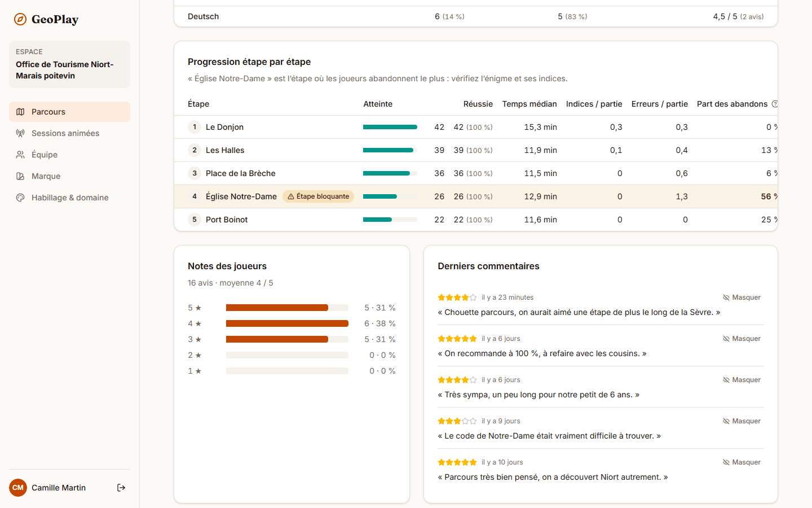Hide the three-star comment from 9 days ago
Image resolution: width=812 pixels, height=508 pixels.
pos(742,421)
